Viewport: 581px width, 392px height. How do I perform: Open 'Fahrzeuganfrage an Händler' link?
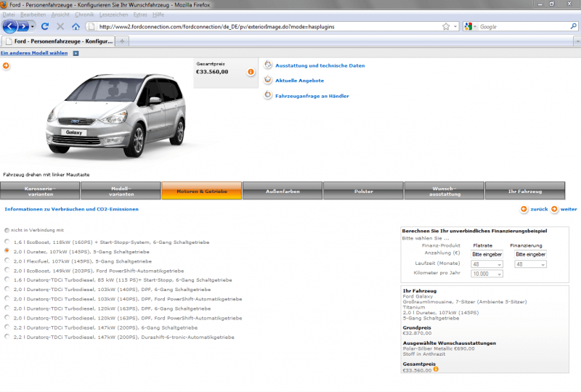point(312,96)
